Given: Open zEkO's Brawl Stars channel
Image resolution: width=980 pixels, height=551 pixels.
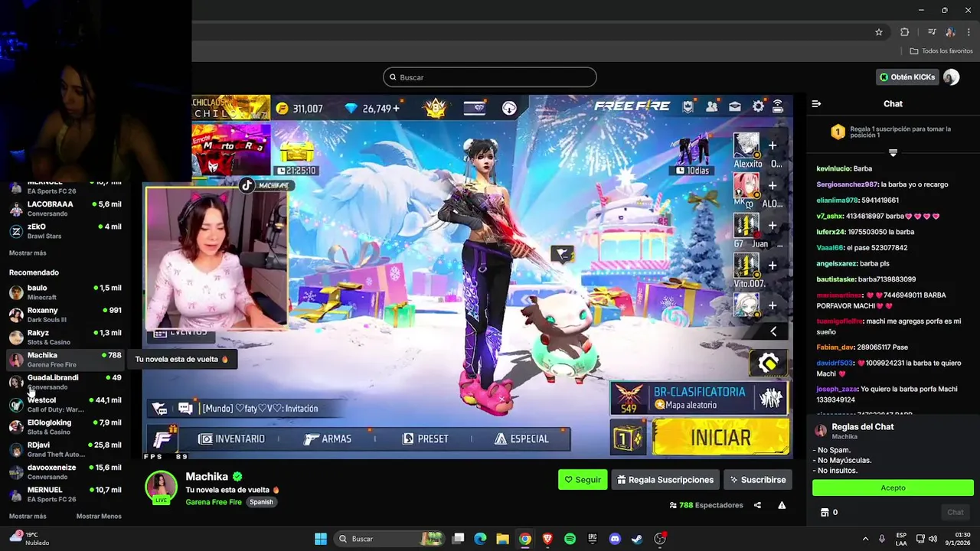Looking at the screenshot, I should 65,231.
